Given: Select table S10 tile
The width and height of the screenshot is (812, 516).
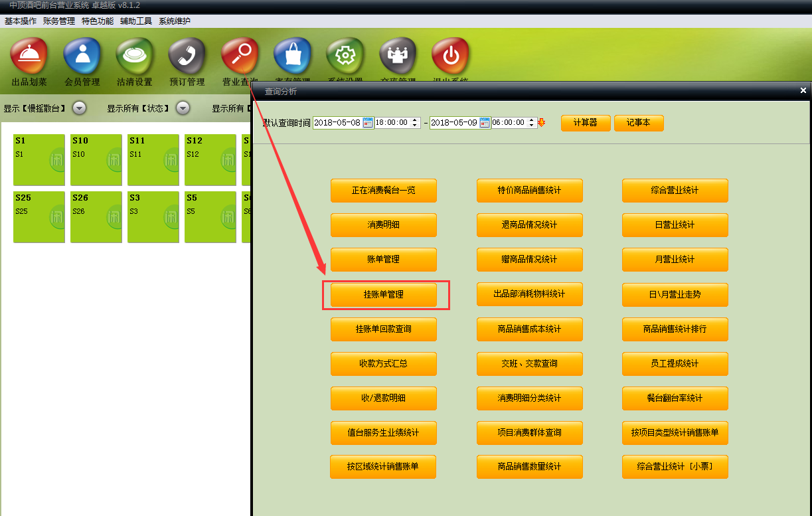Looking at the screenshot, I should [96, 160].
